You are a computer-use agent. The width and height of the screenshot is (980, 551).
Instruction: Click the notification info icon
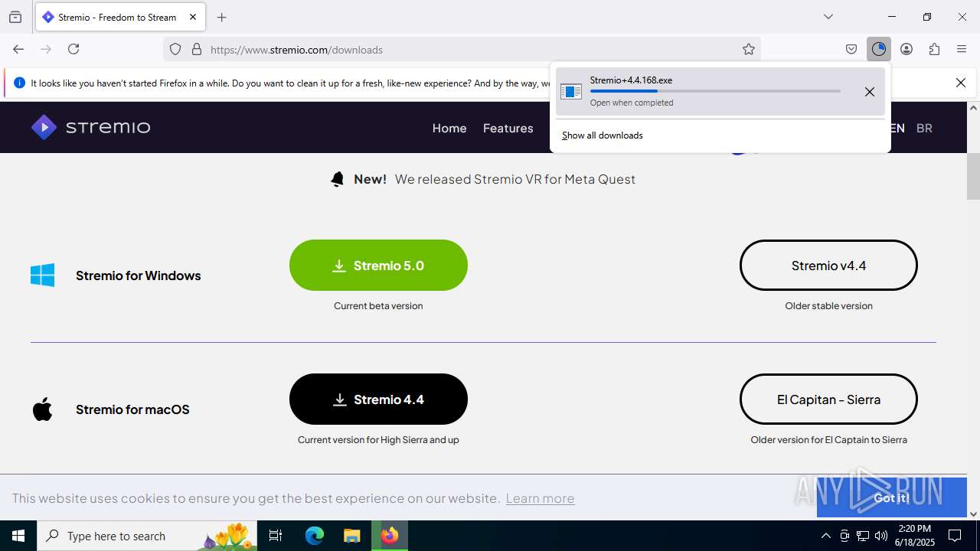click(19, 83)
